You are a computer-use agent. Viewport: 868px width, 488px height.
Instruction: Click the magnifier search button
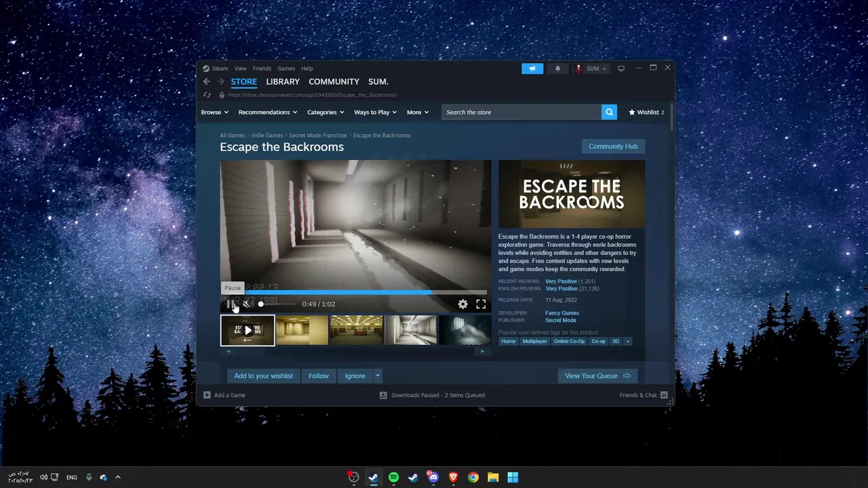609,112
